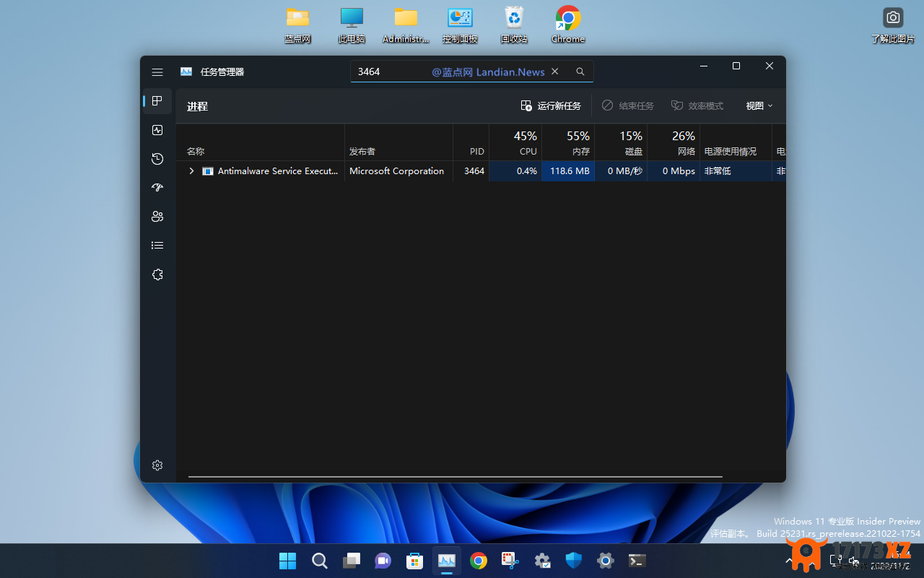Select the 蓝点网 desktop folder
The image size is (924, 578).
click(x=297, y=25)
